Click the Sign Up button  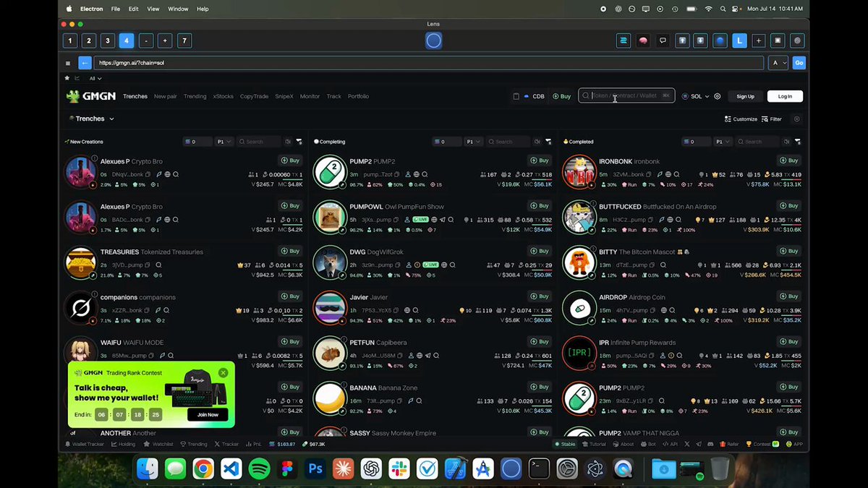[x=745, y=96]
